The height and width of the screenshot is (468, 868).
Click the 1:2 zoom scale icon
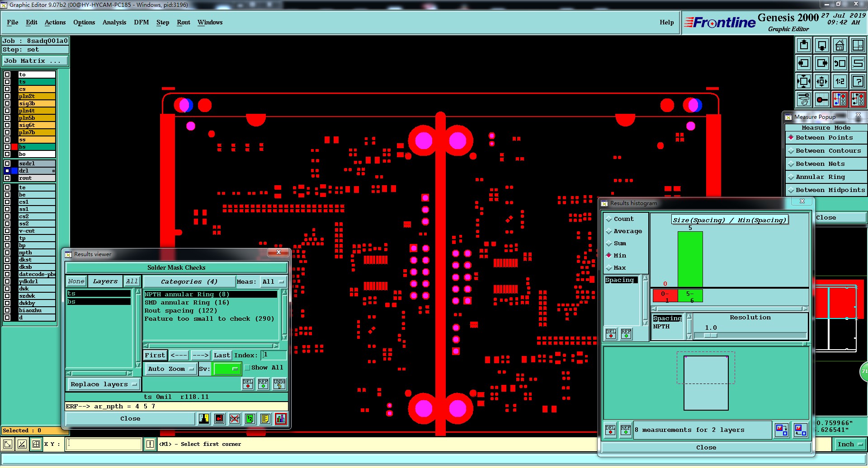pos(840,81)
